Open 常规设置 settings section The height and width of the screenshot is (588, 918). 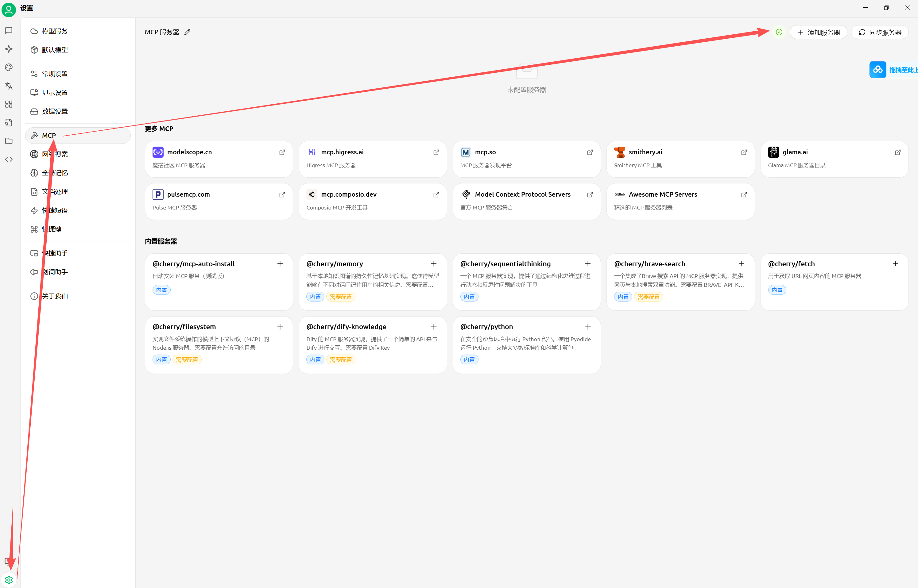pyautogui.click(x=78, y=74)
